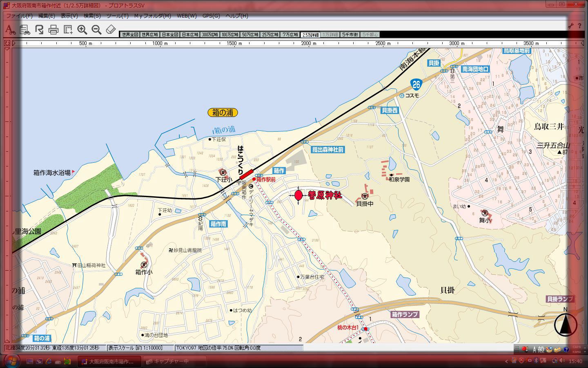Select the area selection tool icon
The image size is (588, 368).
[x=68, y=29]
